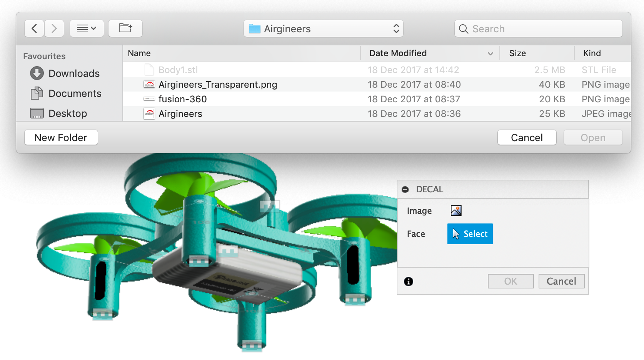Cancel the DECAL dialog

point(561,281)
